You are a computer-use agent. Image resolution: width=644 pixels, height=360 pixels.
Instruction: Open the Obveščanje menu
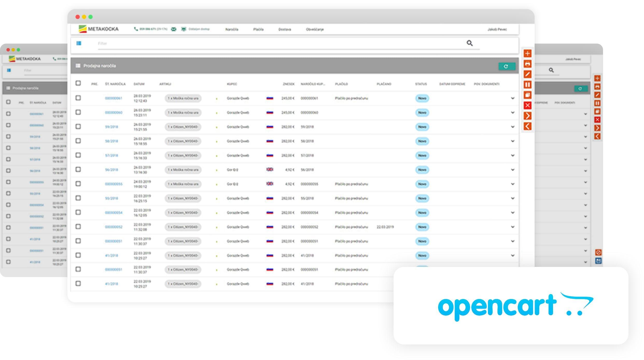click(x=315, y=29)
